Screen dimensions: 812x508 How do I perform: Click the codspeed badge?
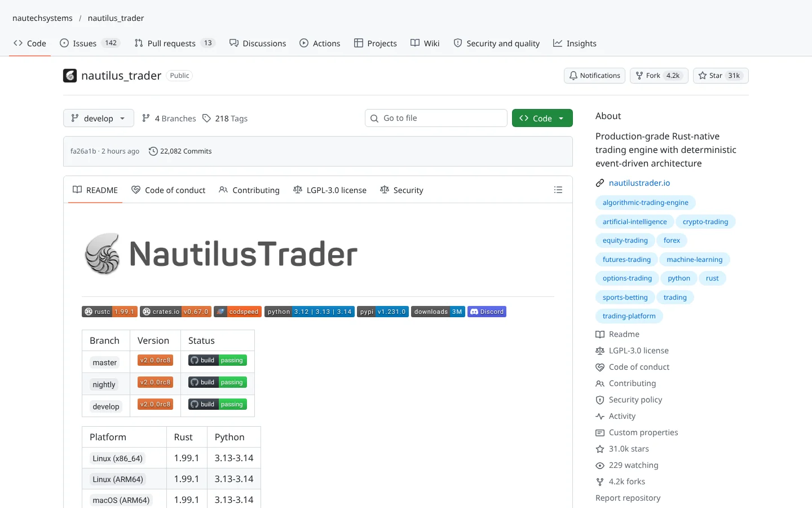coord(238,312)
